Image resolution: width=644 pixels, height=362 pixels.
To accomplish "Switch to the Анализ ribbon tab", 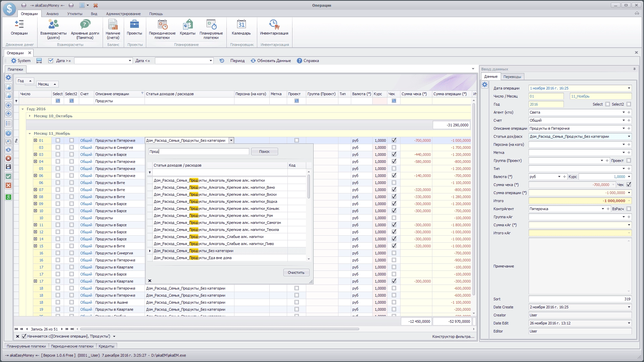I will 52,14.
